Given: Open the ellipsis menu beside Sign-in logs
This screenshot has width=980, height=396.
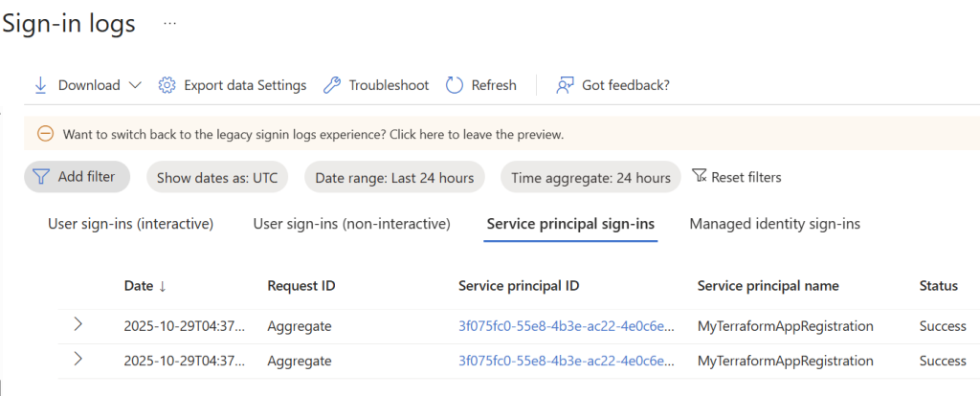Looking at the screenshot, I should 170,23.
